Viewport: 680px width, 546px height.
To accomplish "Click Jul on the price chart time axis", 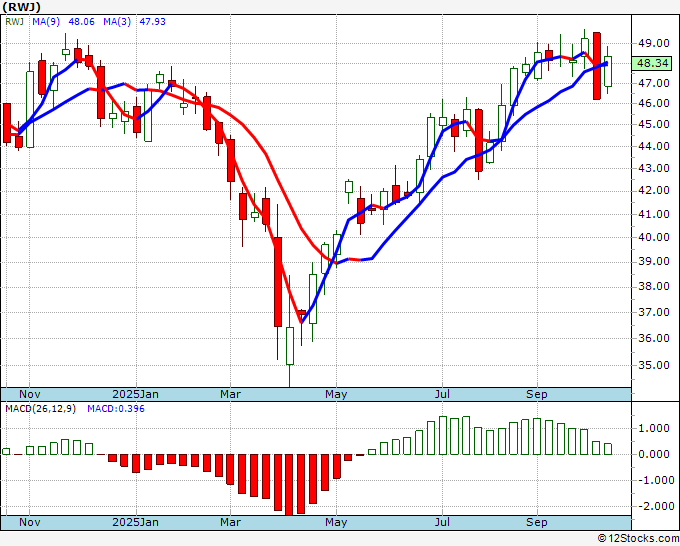I will click(442, 394).
